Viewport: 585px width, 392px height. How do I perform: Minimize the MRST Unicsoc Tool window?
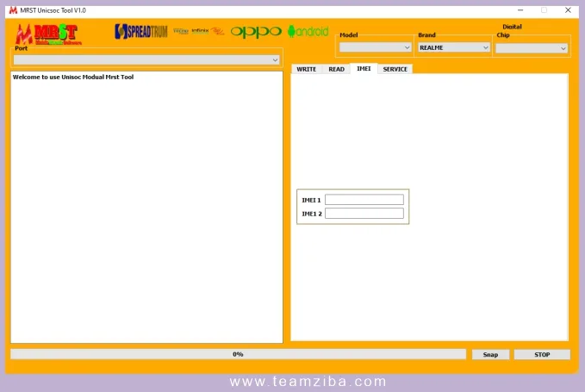point(520,10)
